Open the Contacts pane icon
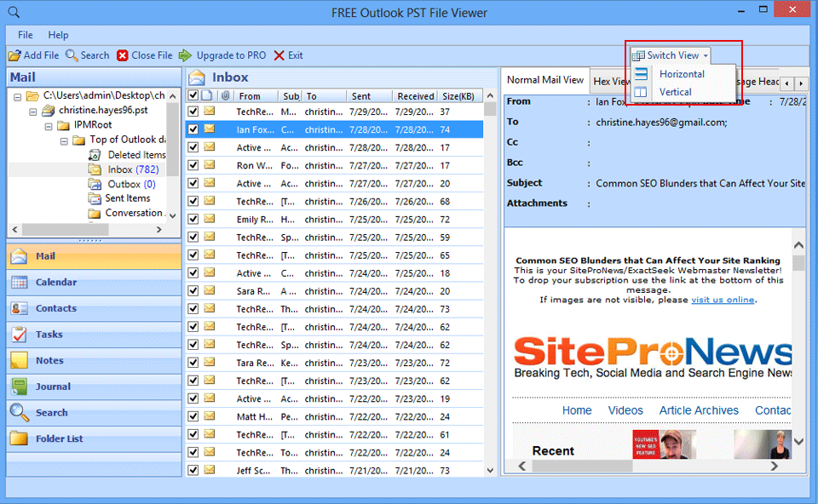 (20, 308)
